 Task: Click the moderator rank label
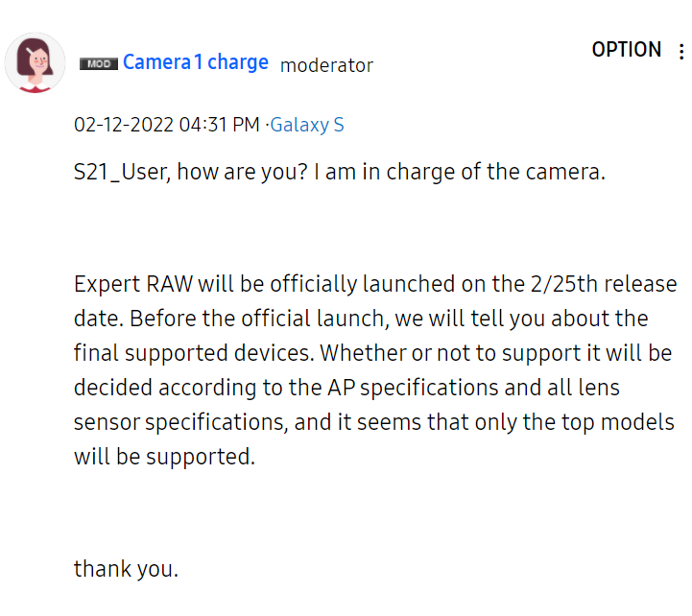(326, 65)
